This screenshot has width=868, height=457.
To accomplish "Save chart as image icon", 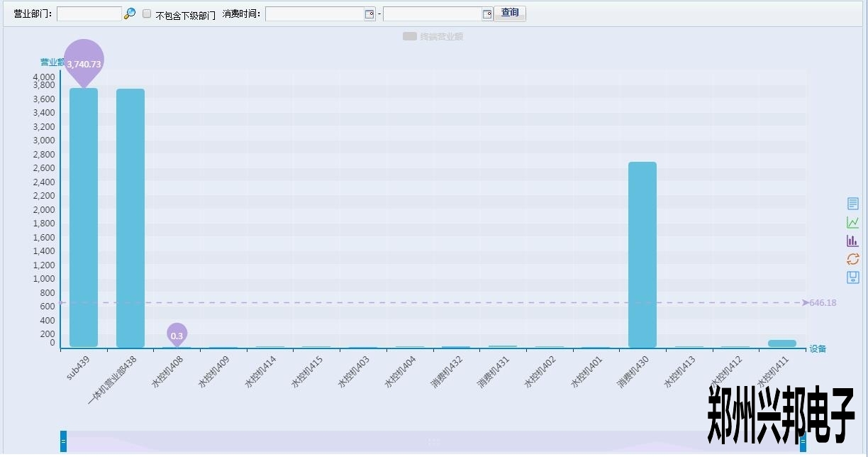I will click(853, 277).
